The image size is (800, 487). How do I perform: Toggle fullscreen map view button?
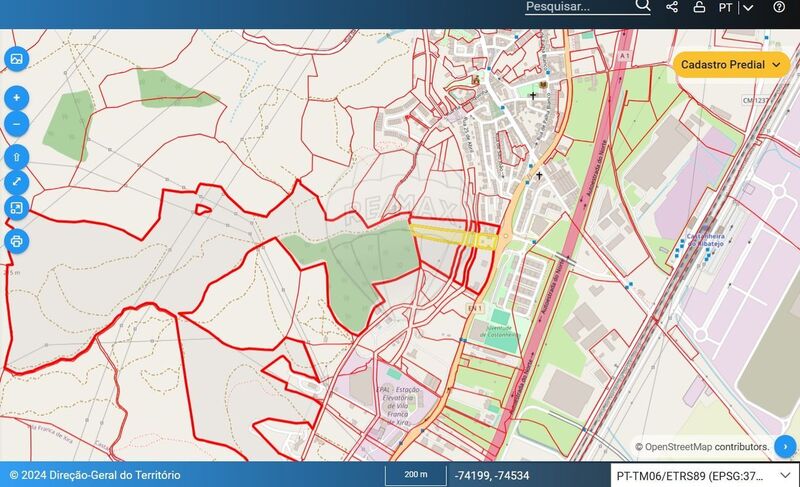click(x=16, y=208)
